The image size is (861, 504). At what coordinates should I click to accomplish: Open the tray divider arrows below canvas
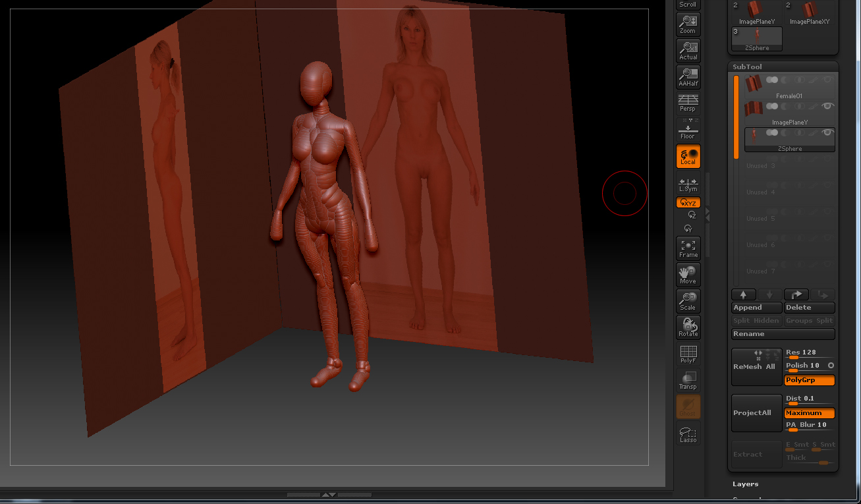coord(329,494)
